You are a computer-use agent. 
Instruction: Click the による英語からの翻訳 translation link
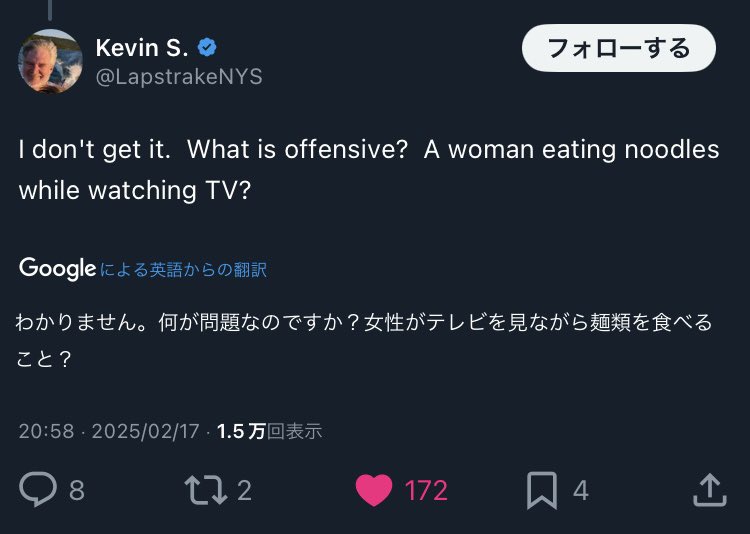point(184,269)
